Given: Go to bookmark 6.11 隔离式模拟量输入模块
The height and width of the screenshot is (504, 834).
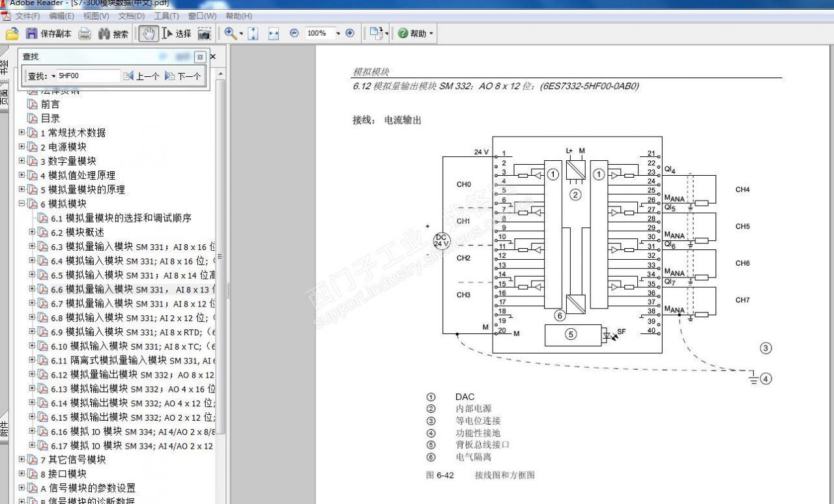Looking at the screenshot, I should tap(133, 360).
